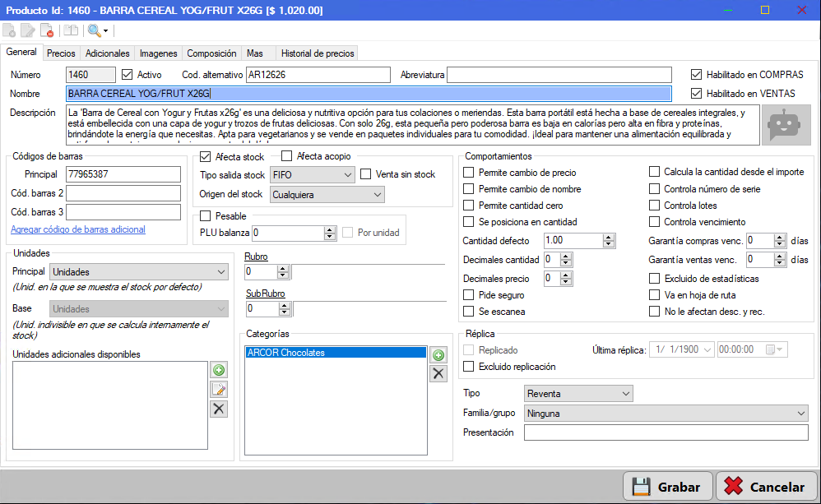Toggle the Afecta stock checkbox

[206, 156]
